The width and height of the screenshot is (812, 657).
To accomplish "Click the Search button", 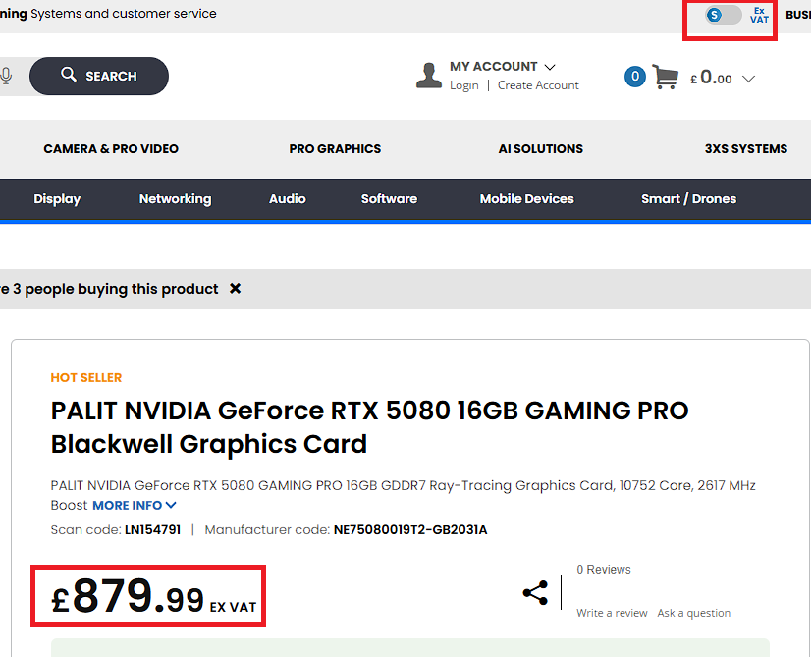I will [99, 76].
